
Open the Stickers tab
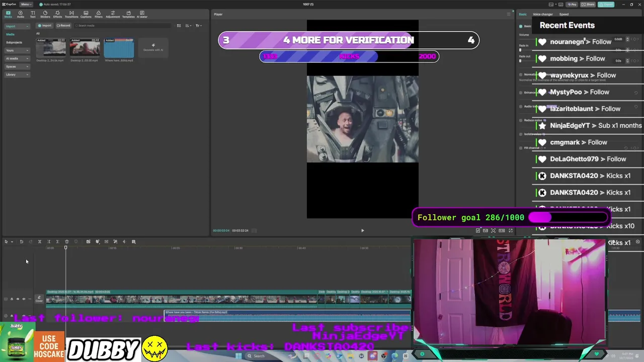tap(45, 14)
